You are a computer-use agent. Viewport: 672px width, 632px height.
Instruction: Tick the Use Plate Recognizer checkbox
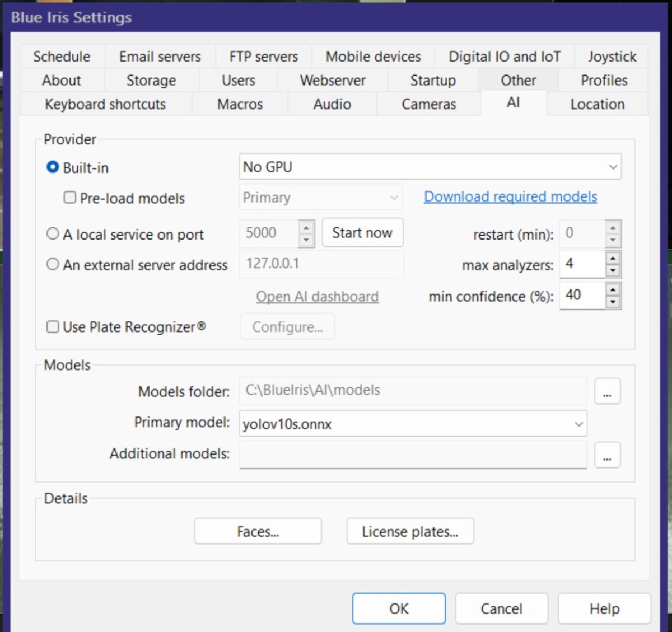53,326
